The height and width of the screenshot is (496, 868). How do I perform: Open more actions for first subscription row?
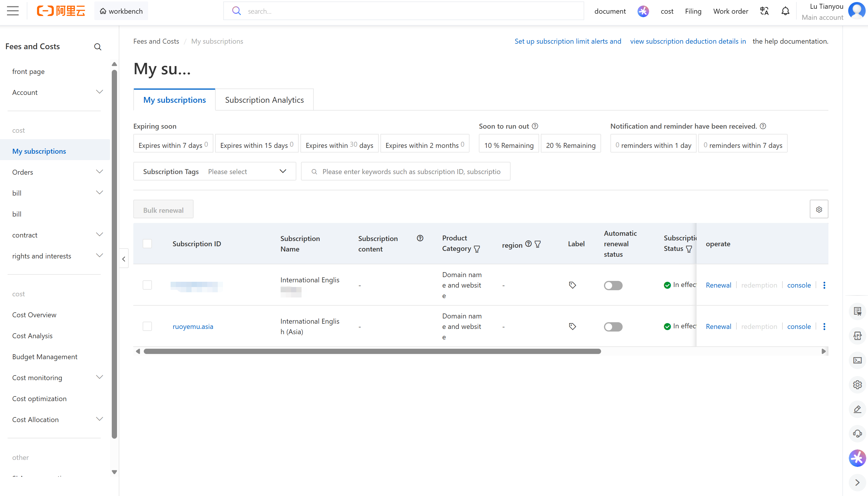pyautogui.click(x=824, y=285)
